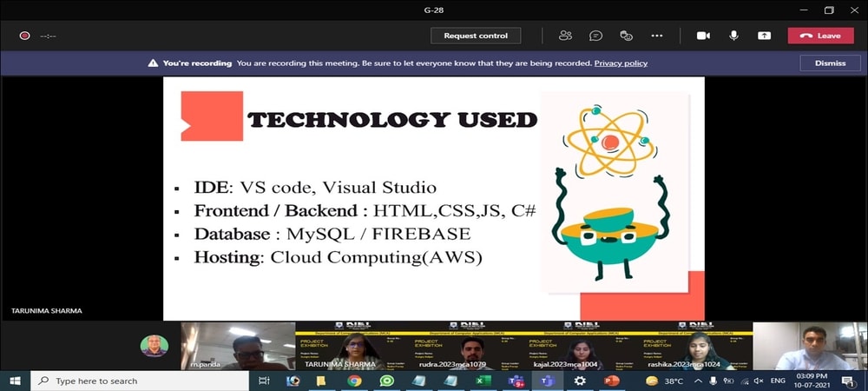
Task: Click the reactions icon in toolbar
Action: 626,36
